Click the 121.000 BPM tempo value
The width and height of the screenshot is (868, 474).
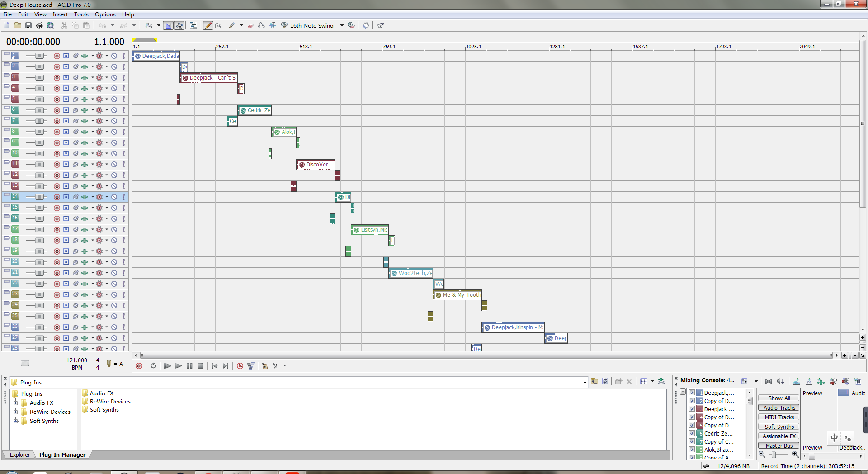pos(77,360)
